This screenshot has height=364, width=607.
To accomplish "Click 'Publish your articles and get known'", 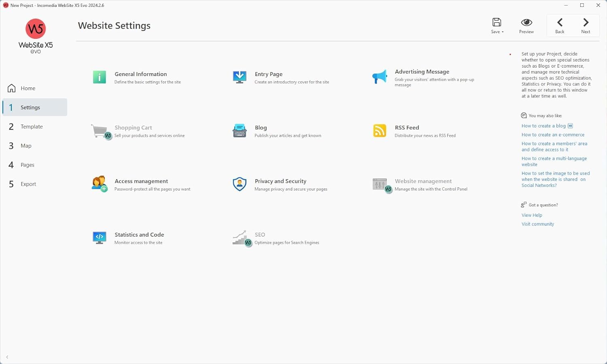I will (x=288, y=135).
